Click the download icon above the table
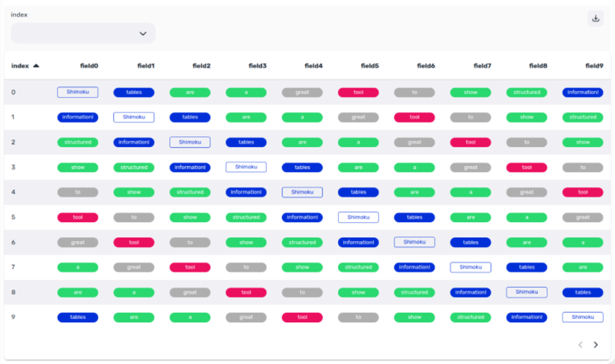Image resolution: width=615 pixels, height=364 pixels. click(x=595, y=18)
